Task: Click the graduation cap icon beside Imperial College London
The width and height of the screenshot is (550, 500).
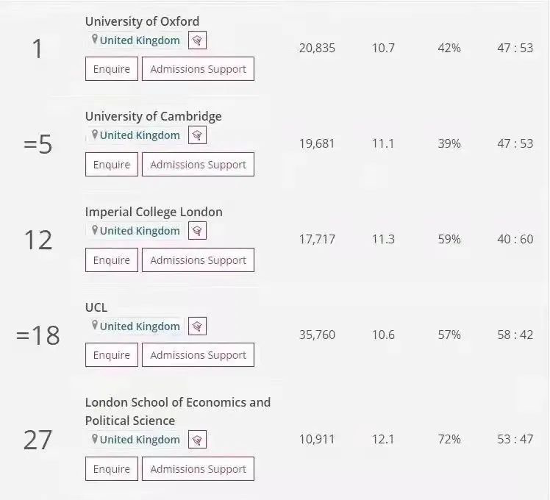Action: (x=197, y=231)
